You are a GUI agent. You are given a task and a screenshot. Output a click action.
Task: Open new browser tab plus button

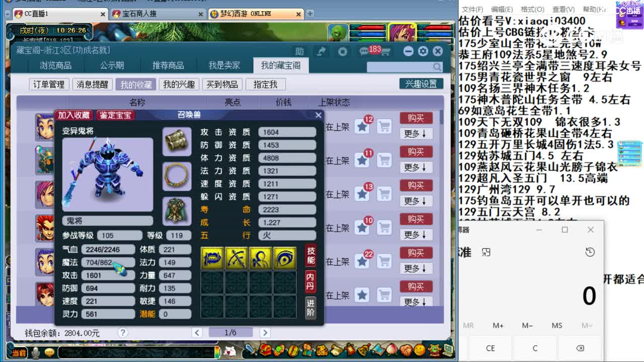(x=310, y=14)
